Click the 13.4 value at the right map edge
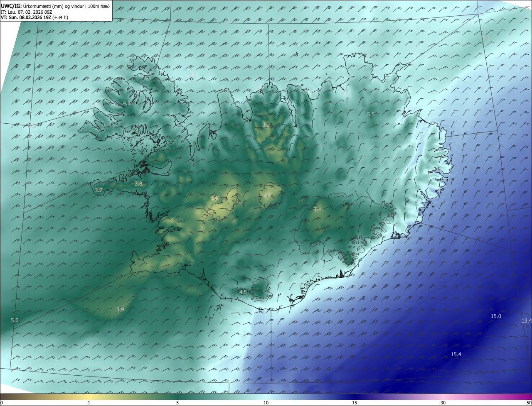The height and width of the screenshot is (406, 532). [527, 320]
